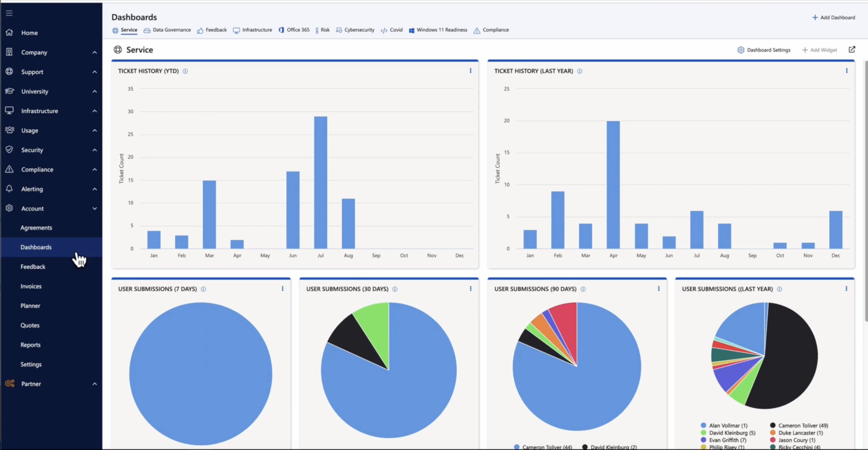Toggle Cameron Toliver (49) legend entry

(803, 425)
